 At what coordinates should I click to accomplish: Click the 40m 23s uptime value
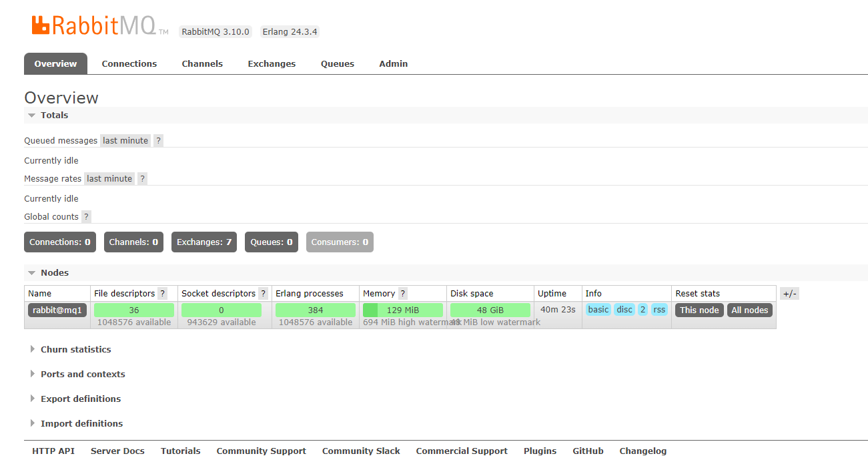[558, 310]
